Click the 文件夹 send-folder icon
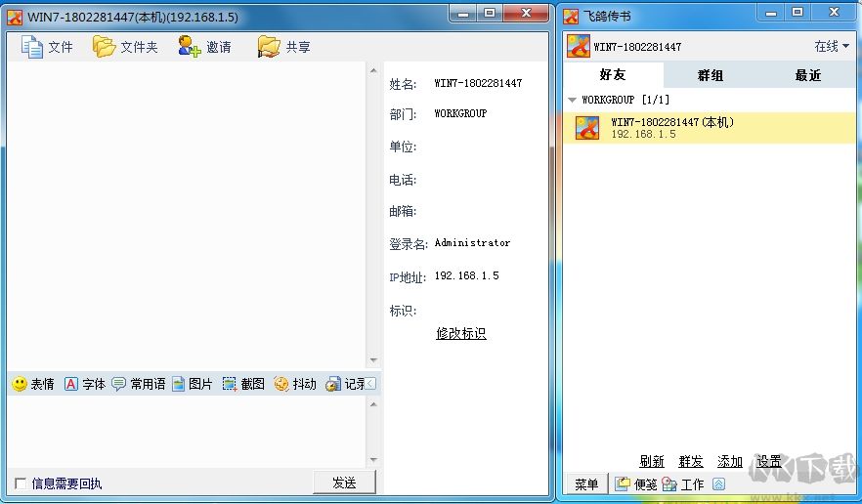The width and height of the screenshot is (862, 504). tap(104, 47)
